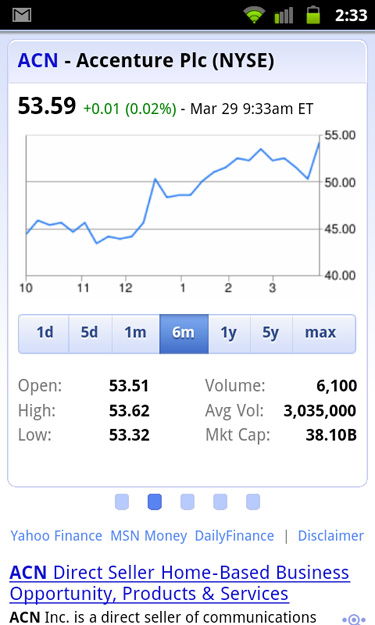Viewport: 375px width, 625px height.
Task: Show the 1m chart range
Action: tap(136, 334)
